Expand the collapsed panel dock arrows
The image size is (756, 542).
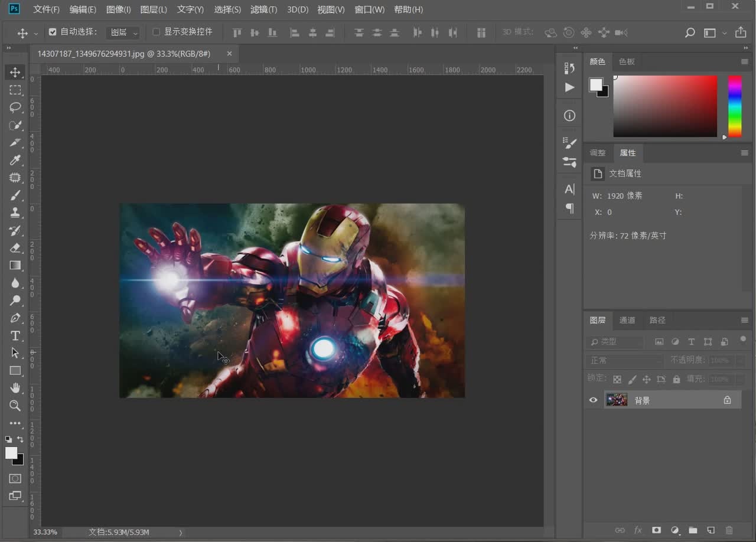point(575,48)
